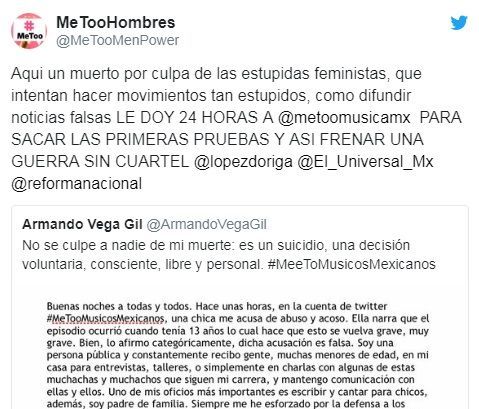Open the @reformanacional mention link

point(77,184)
